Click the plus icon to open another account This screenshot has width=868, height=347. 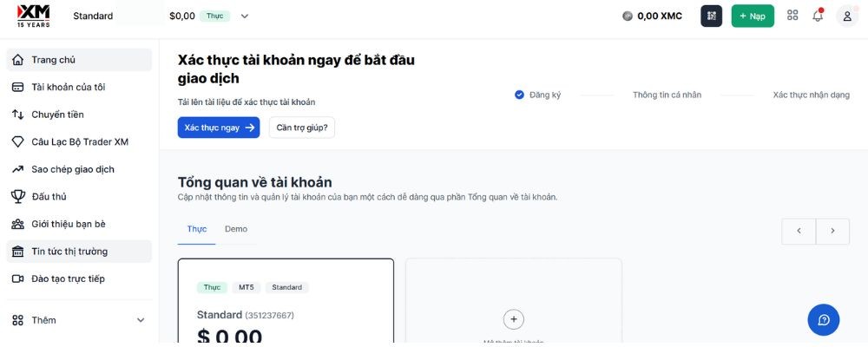[513, 319]
